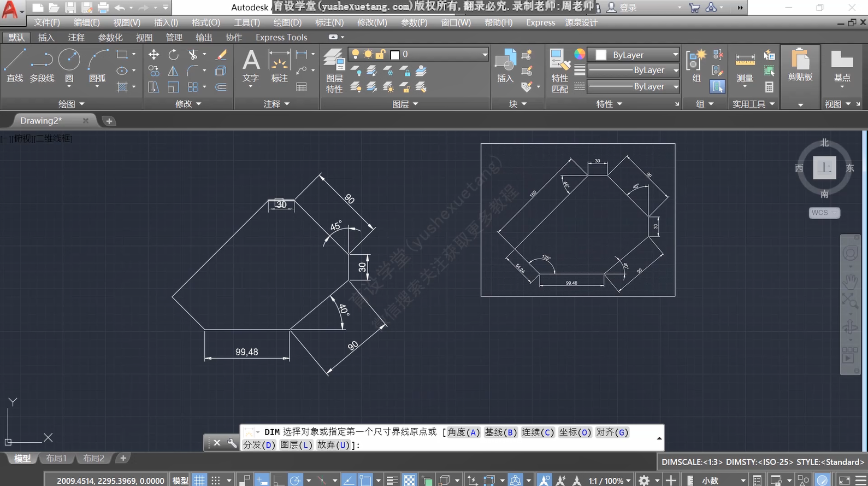Switch to the 参数化 ribbon tab
The width and height of the screenshot is (868, 486).
point(110,37)
